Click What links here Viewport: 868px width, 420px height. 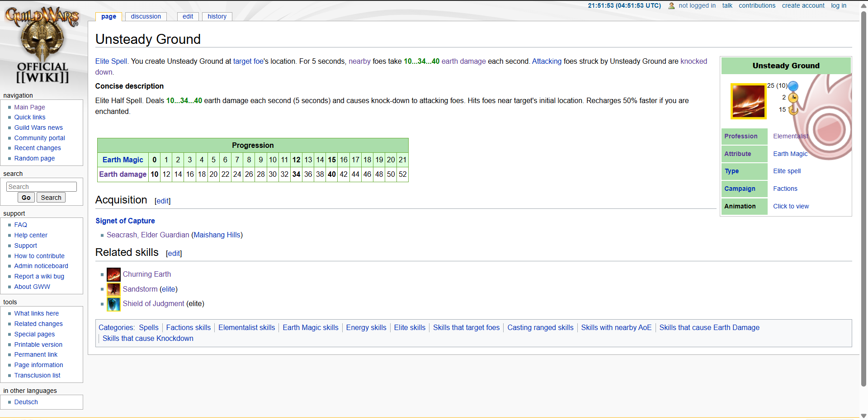pyautogui.click(x=36, y=313)
